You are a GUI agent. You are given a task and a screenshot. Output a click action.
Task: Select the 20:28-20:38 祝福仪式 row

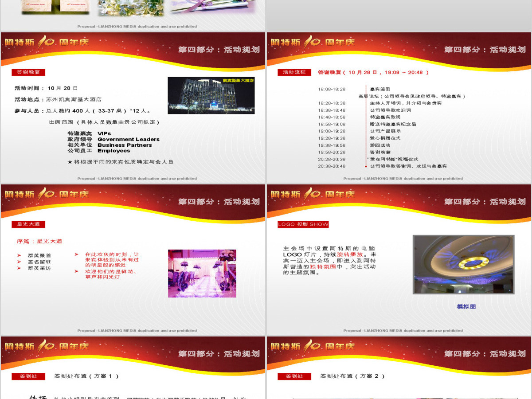point(368,159)
